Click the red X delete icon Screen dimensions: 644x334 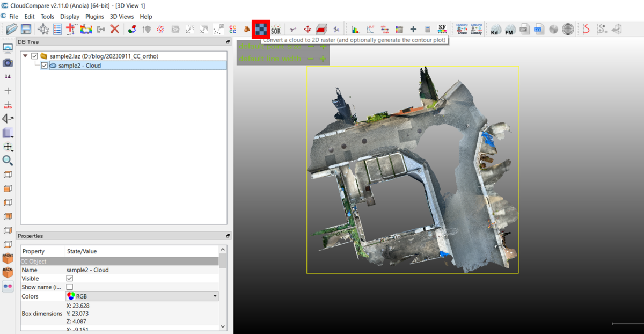click(114, 30)
